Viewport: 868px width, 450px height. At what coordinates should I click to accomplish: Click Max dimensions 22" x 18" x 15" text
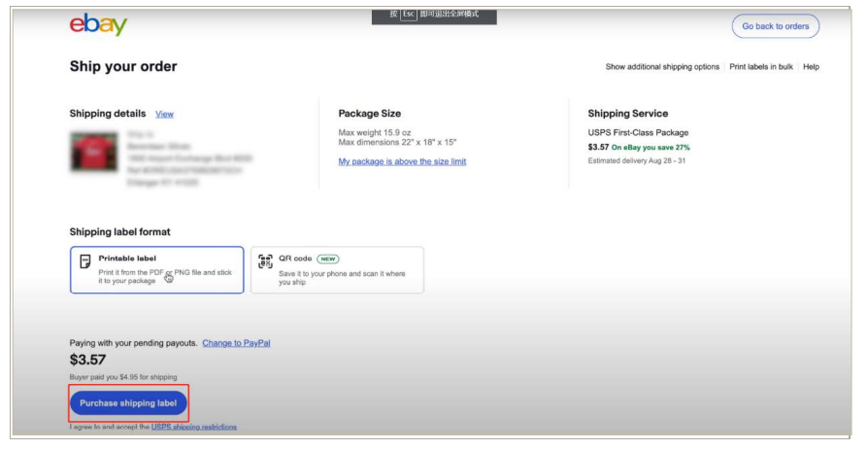(397, 143)
